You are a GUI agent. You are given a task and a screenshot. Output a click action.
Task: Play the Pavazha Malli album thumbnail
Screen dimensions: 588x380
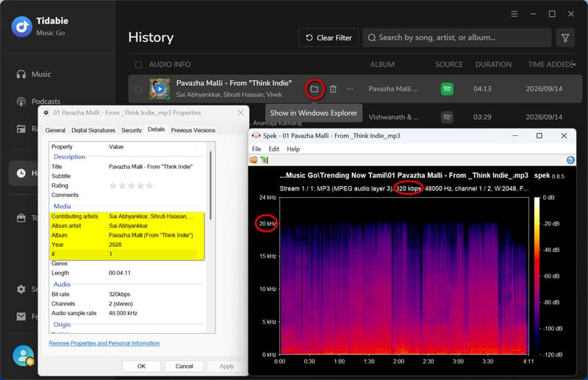[159, 89]
